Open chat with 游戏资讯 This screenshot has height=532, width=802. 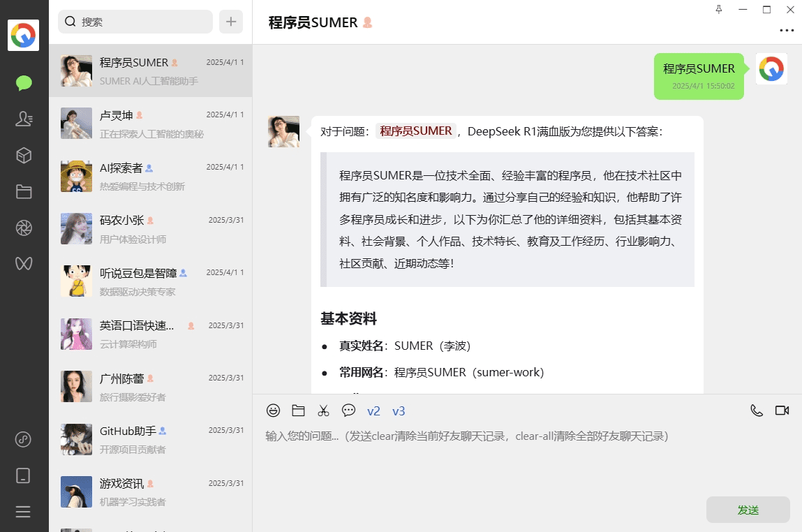[x=150, y=493]
